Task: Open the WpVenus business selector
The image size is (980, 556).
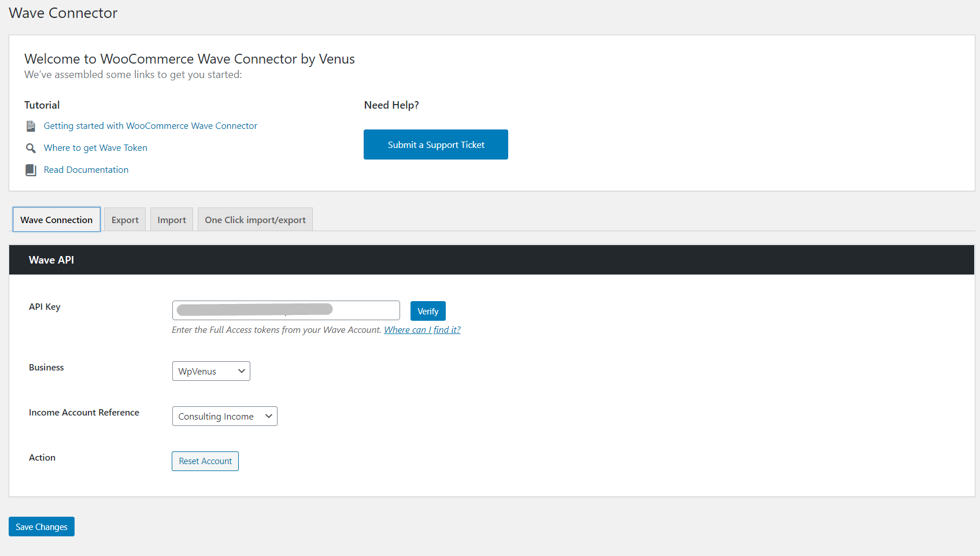Action: click(210, 370)
